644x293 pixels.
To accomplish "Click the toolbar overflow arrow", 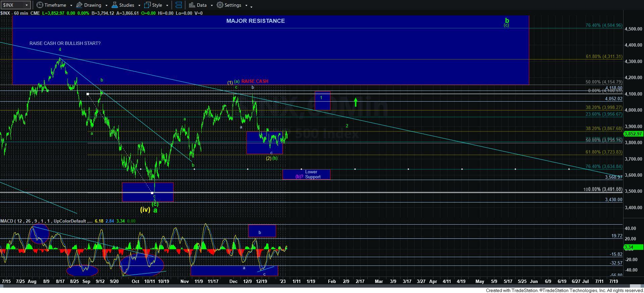I will [252, 6].
